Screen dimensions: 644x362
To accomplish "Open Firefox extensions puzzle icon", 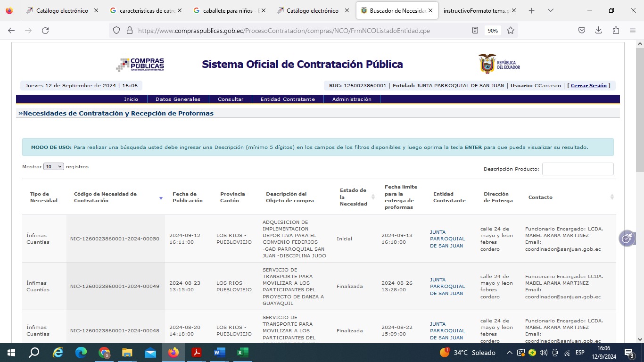I will click(616, 31).
